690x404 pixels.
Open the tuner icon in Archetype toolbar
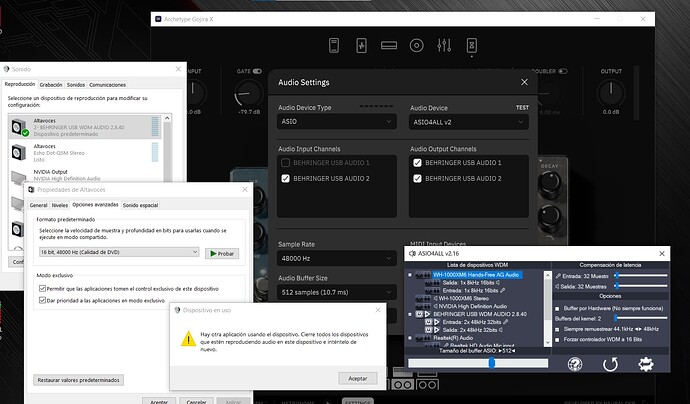tap(334, 45)
